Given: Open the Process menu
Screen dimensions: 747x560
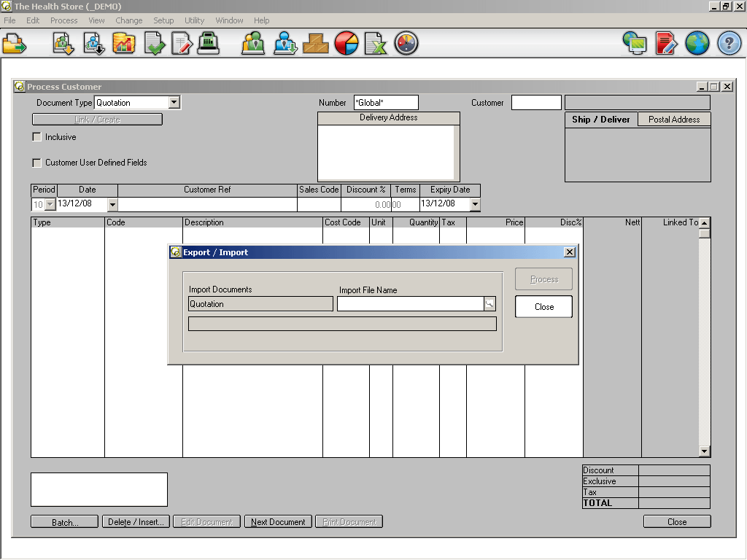Looking at the screenshot, I should pyautogui.click(x=63, y=20).
